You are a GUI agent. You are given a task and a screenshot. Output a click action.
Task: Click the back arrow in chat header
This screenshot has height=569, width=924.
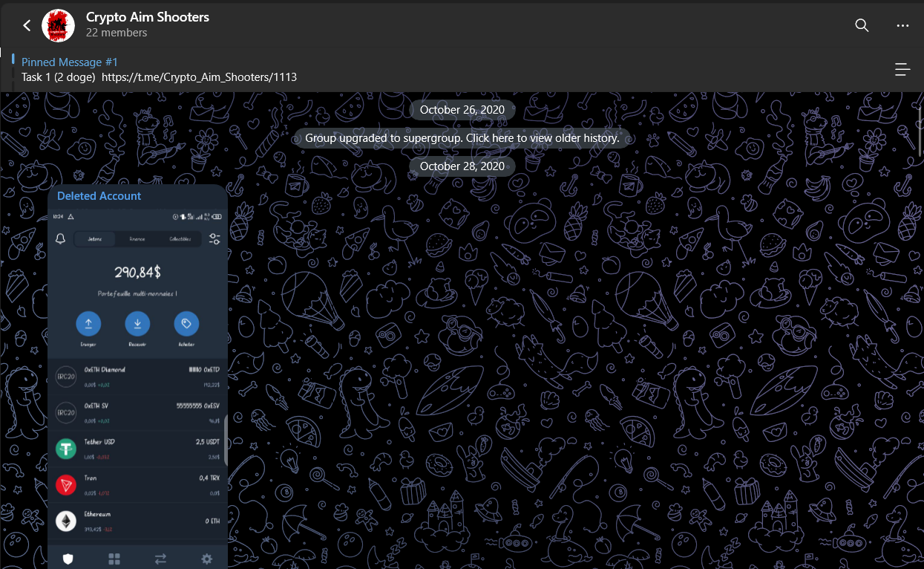coord(27,25)
